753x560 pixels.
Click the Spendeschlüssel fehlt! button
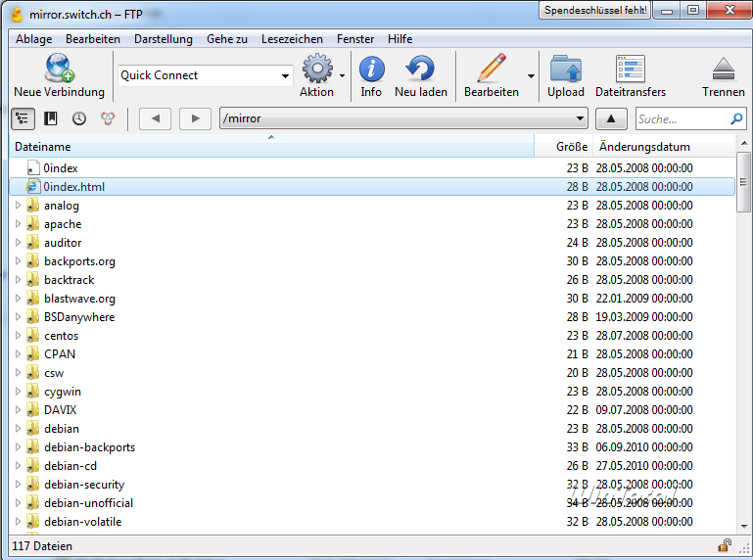[595, 10]
